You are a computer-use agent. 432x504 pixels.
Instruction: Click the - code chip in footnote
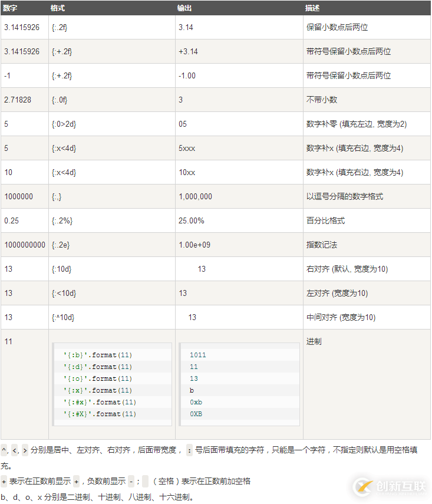click(131, 482)
